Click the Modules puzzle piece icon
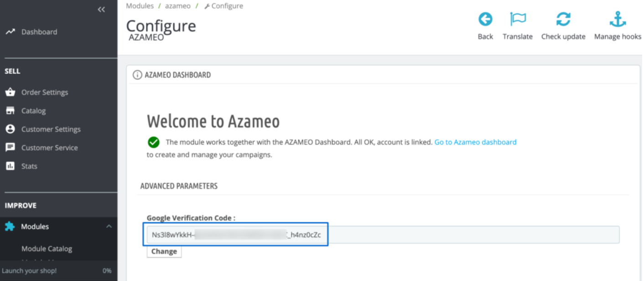 pyautogui.click(x=10, y=227)
